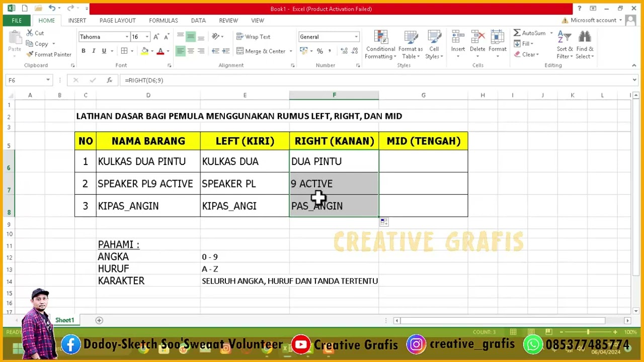Switch to FORMULAS tab
Image resolution: width=644 pixels, height=362 pixels.
click(164, 21)
